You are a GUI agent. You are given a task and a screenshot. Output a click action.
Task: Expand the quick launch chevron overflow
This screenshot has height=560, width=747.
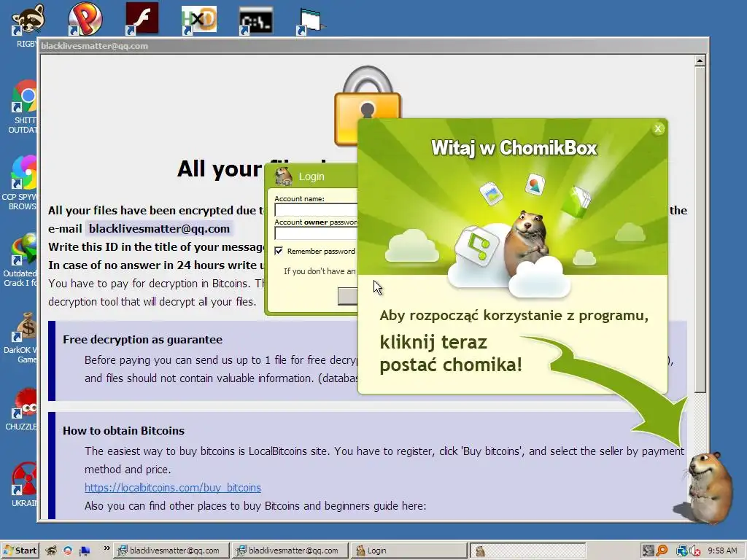point(107,548)
